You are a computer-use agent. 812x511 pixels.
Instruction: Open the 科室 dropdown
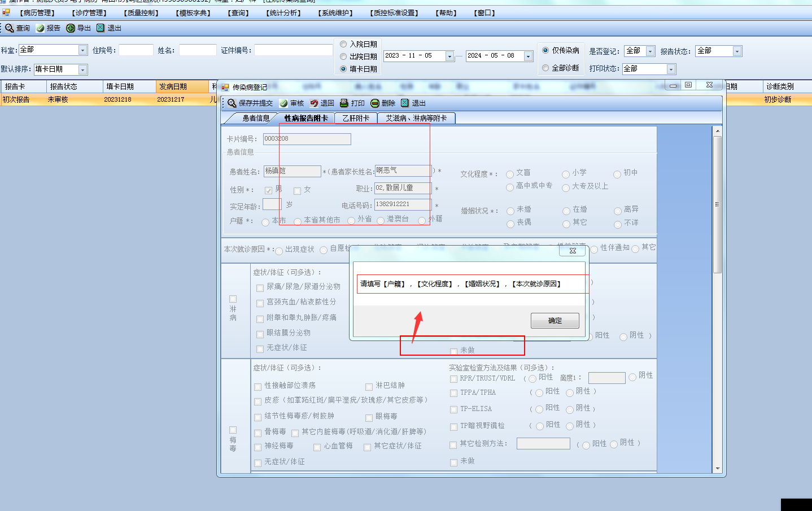[x=83, y=50]
